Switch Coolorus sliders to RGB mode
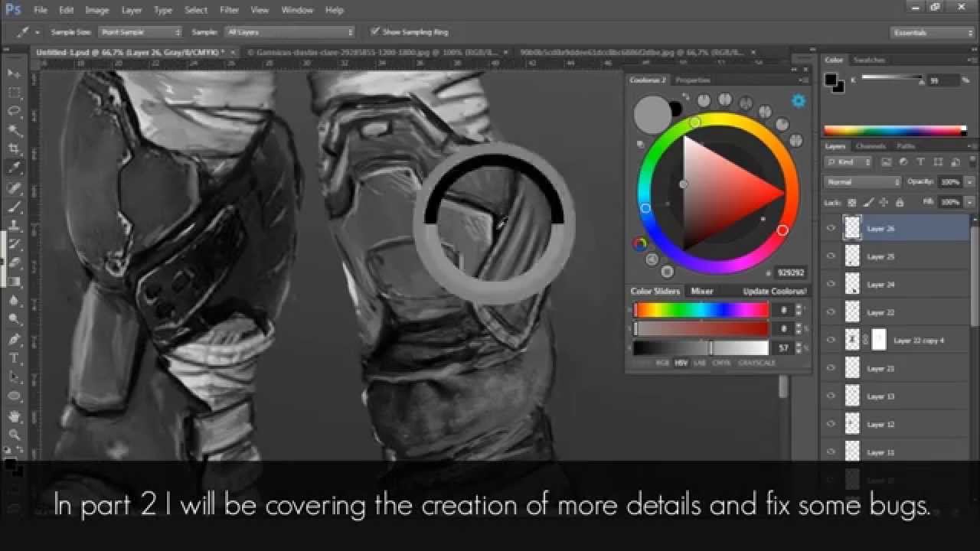Viewport: 980px width, 551px height. (662, 363)
